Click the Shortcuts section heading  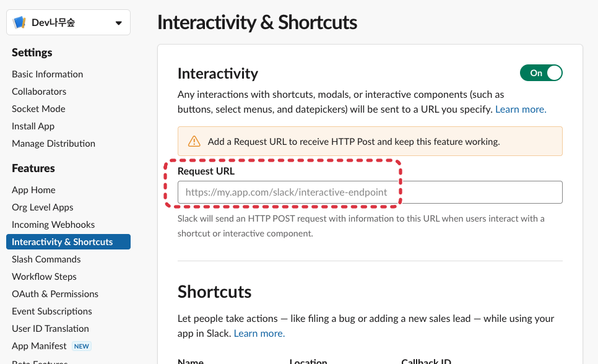click(214, 292)
